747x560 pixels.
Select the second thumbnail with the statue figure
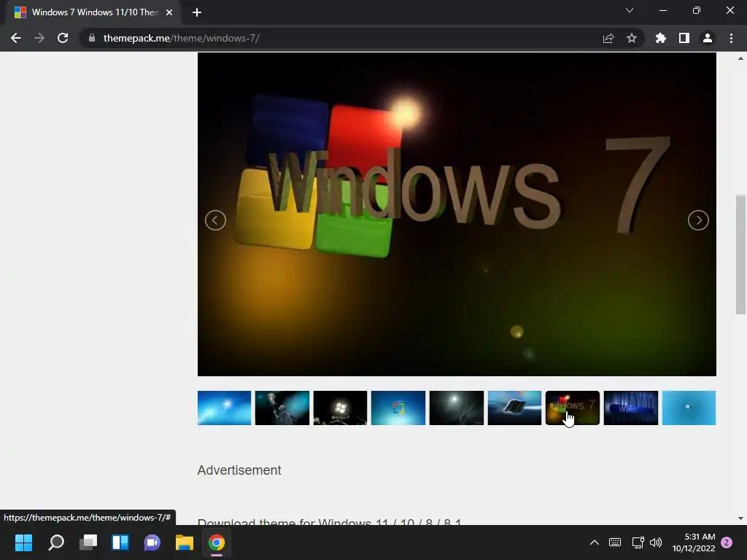tap(282, 408)
